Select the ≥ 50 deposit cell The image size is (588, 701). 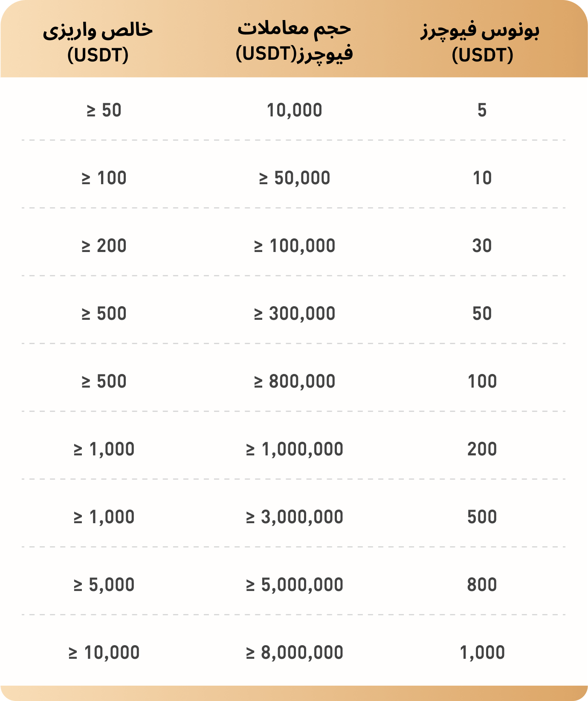click(x=104, y=110)
